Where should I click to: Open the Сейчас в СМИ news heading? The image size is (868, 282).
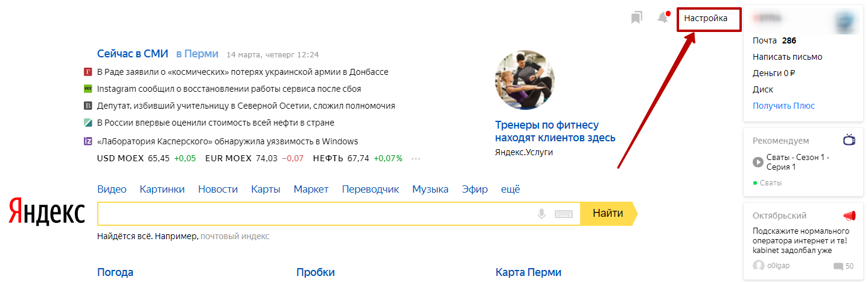tap(132, 53)
